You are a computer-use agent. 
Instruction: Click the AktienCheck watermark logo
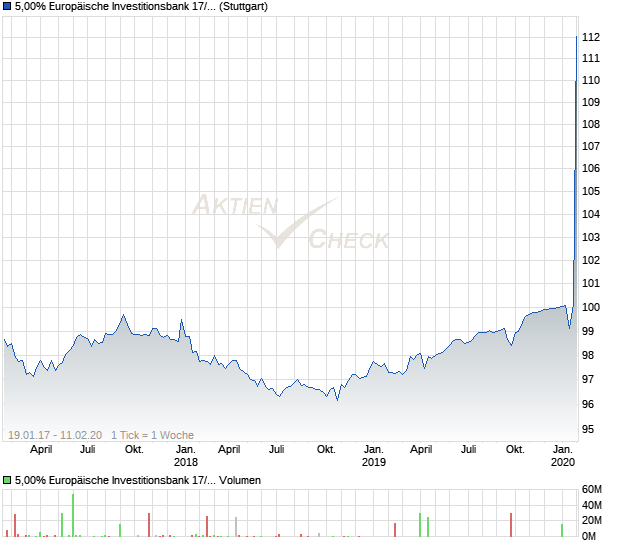point(291,221)
